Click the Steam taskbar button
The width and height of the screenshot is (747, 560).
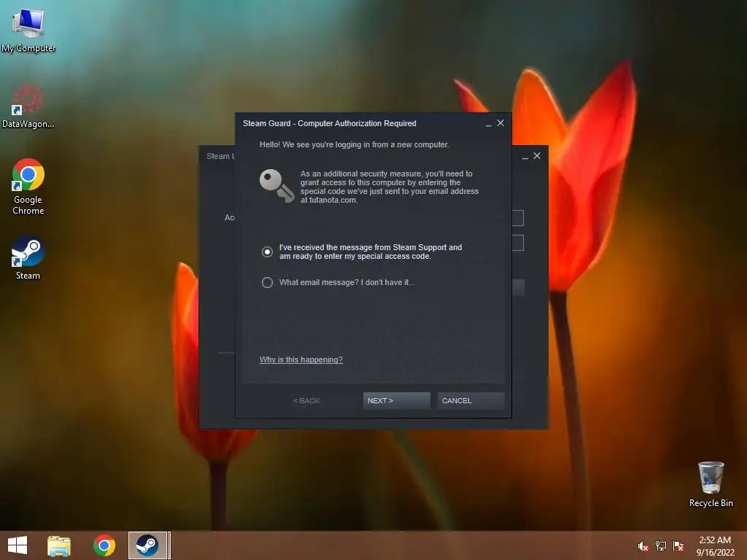(x=147, y=545)
